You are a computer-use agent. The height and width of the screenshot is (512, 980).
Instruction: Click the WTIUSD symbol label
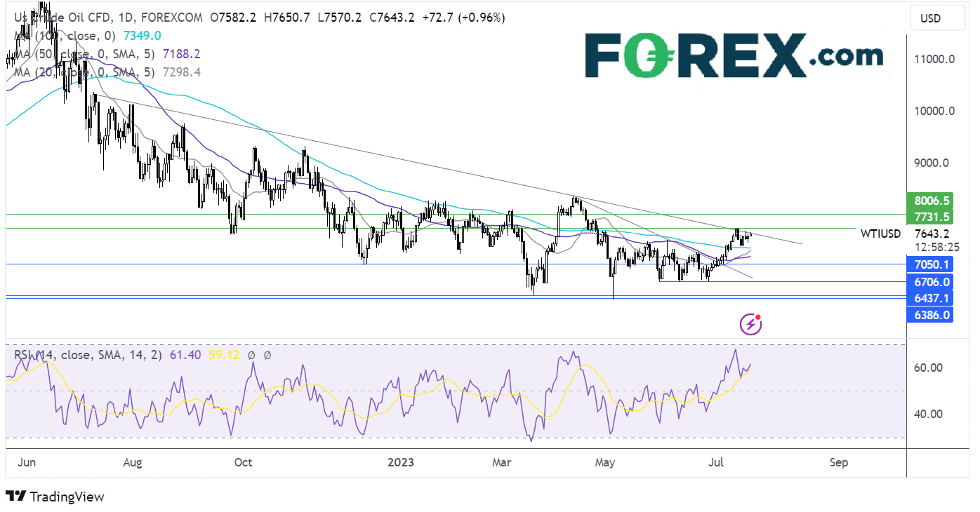pyautogui.click(x=880, y=234)
